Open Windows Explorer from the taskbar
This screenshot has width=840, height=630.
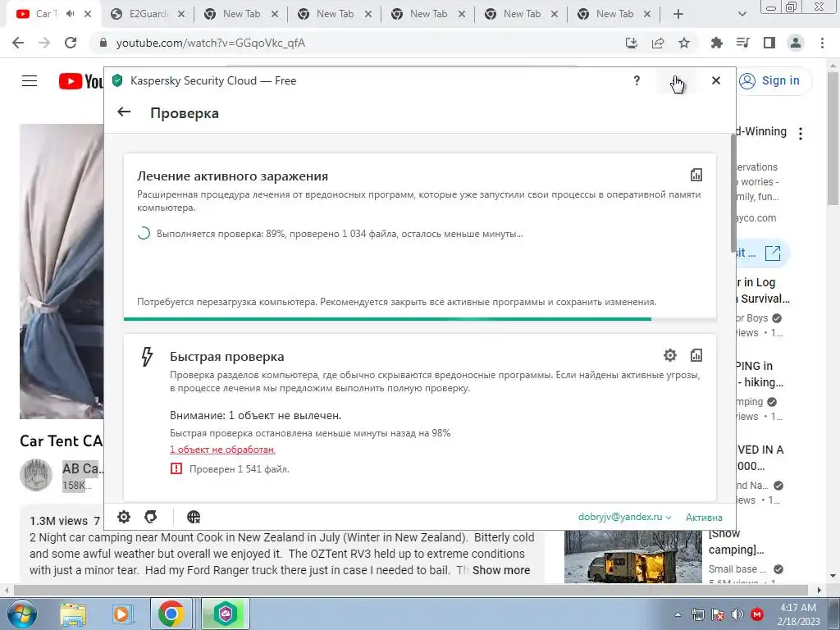(73, 614)
